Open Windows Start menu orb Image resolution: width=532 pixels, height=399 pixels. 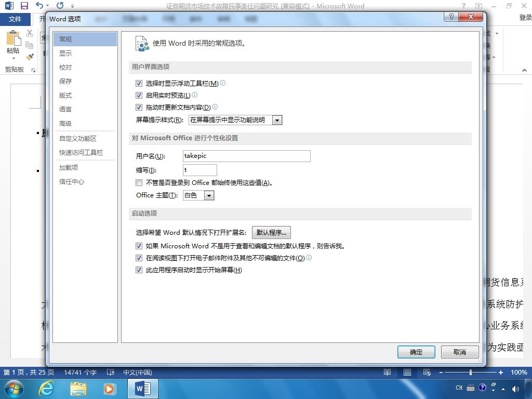(14, 389)
